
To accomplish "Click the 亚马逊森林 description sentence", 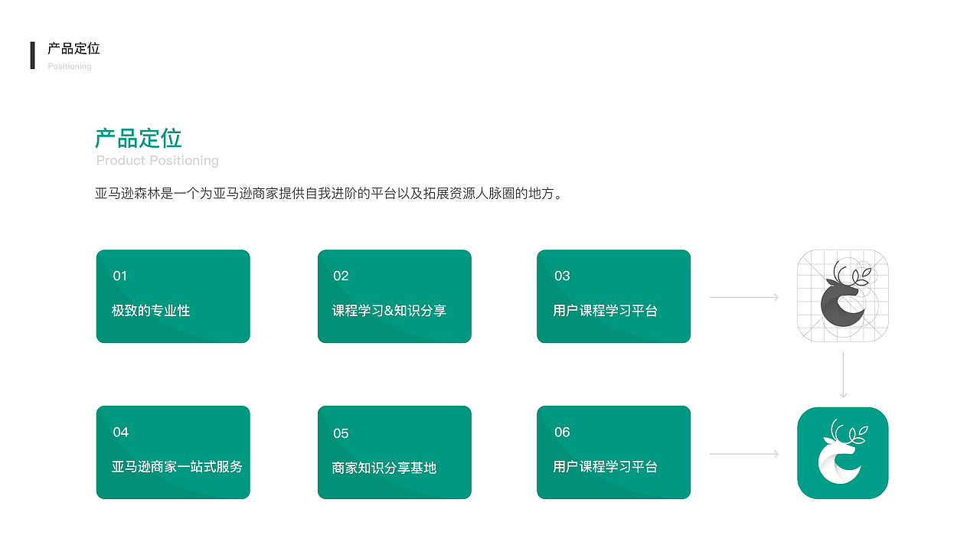I will pos(329,194).
